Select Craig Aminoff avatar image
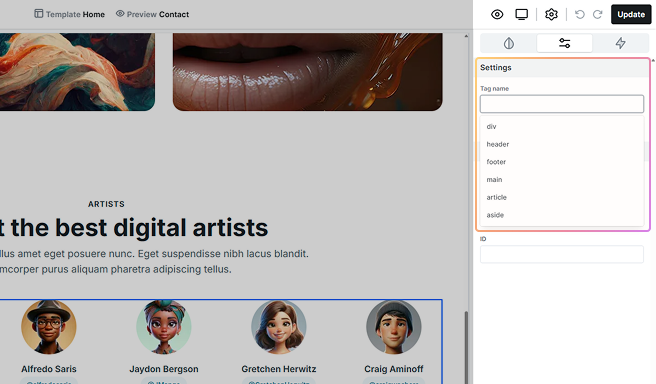The image size is (656, 384). pos(394,327)
